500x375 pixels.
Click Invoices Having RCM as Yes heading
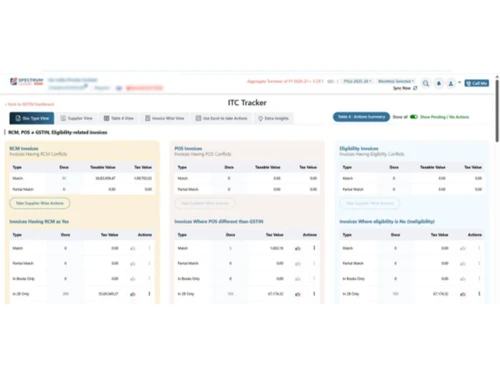[39, 222]
